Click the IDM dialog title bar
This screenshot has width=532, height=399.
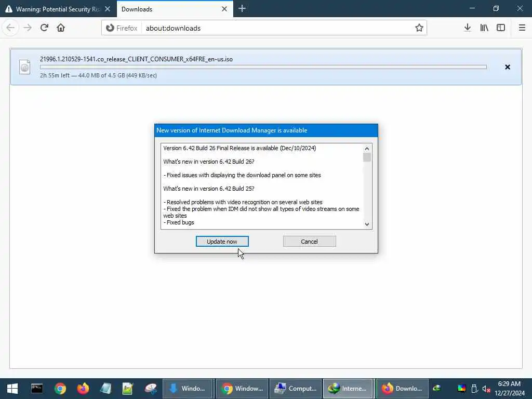tap(266, 130)
